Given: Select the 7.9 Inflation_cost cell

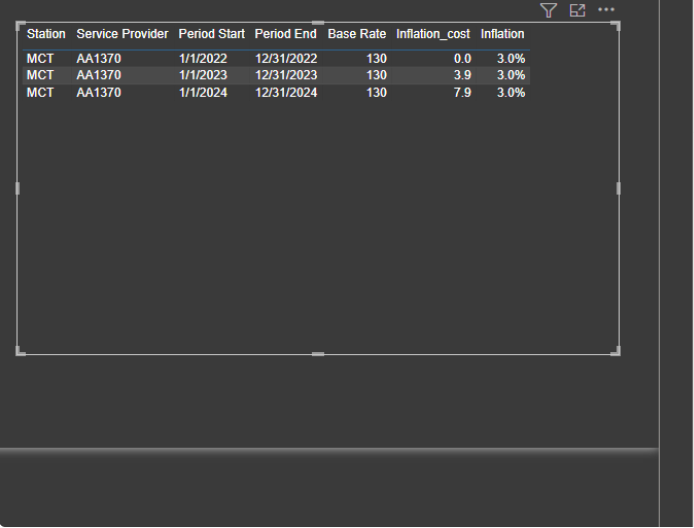Looking at the screenshot, I should click(x=462, y=92).
